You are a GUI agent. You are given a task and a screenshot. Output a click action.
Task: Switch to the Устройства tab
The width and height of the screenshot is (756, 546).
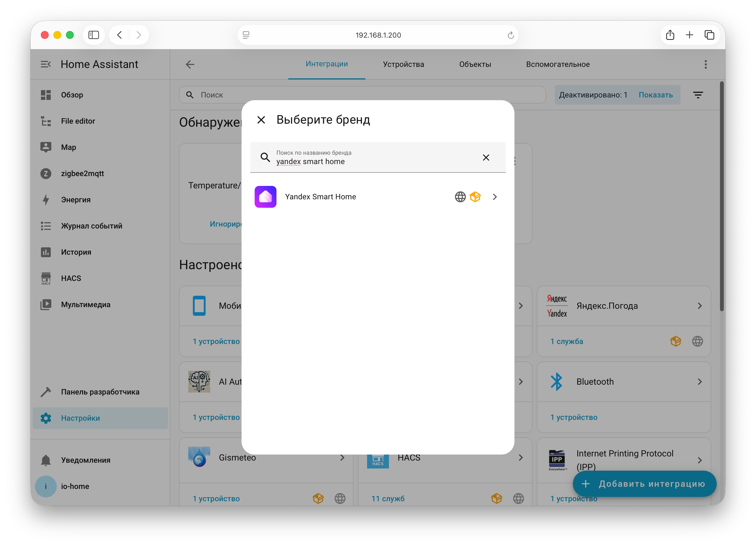(x=403, y=64)
